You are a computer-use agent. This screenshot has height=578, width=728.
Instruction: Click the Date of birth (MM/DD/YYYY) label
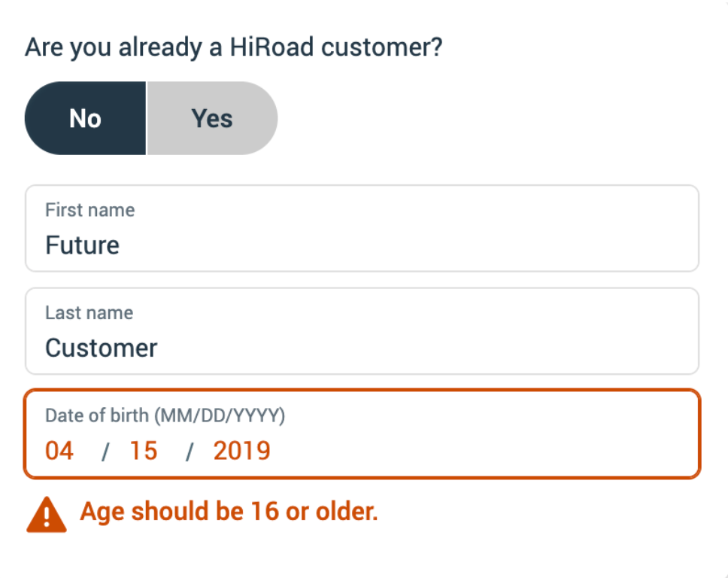[165, 415]
